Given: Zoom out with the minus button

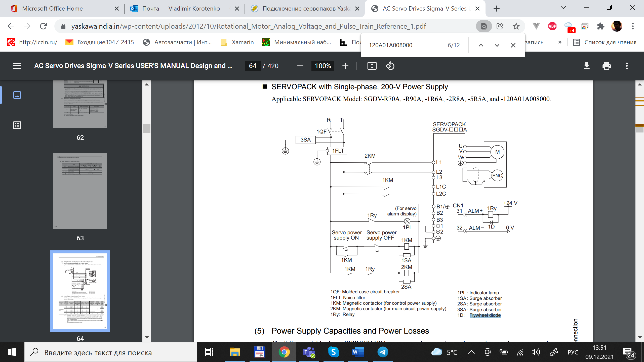Looking at the screenshot, I should click(300, 66).
